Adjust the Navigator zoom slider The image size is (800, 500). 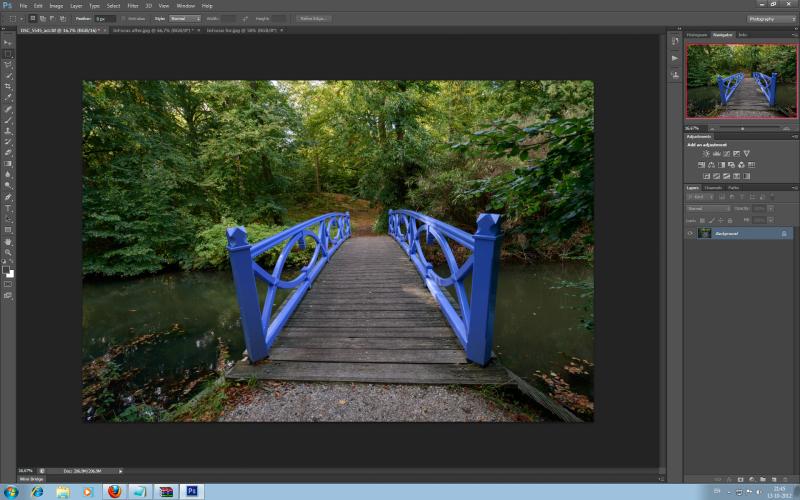742,129
